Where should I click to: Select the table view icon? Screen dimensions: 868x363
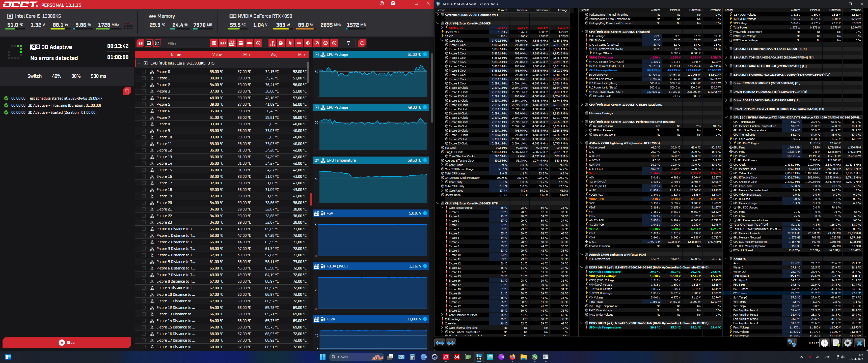149,43
